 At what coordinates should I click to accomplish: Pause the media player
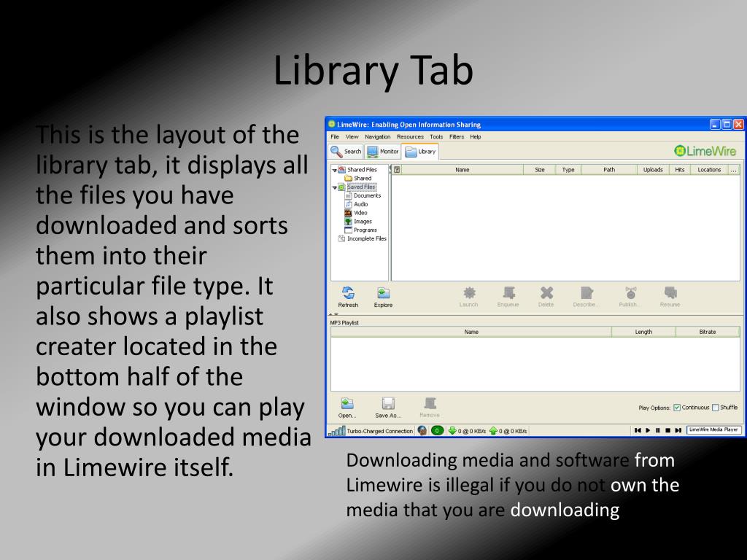pyautogui.click(x=657, y=430)
